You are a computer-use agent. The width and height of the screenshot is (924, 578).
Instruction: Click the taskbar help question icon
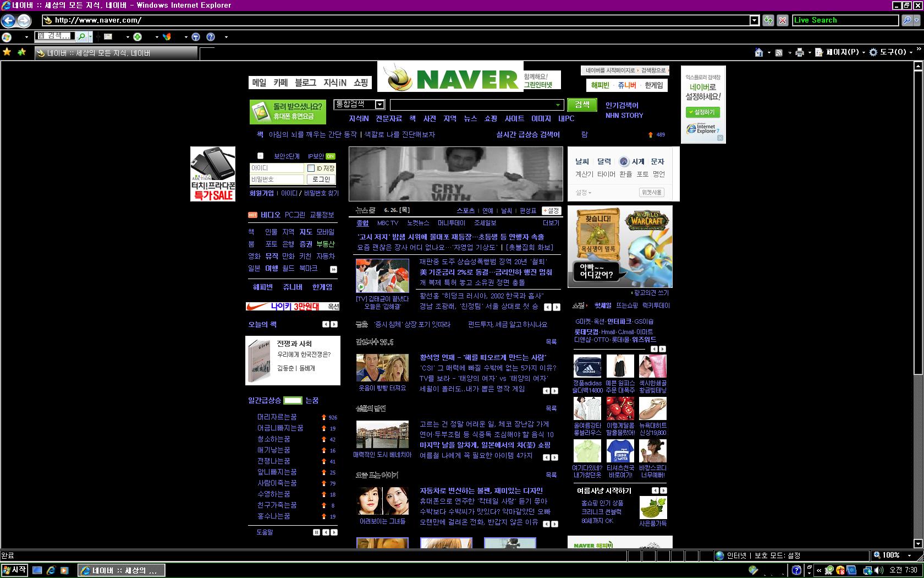point(796,570)
